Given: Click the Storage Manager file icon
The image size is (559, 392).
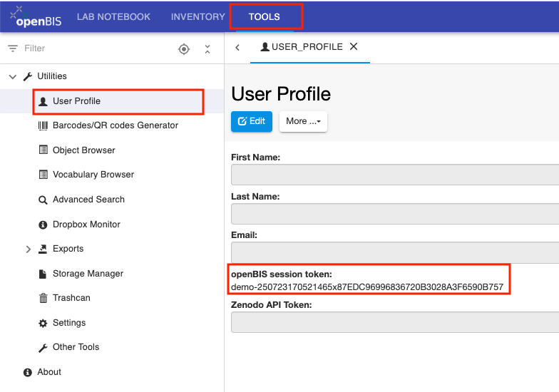Looking at the screenshot, I should (x=43, y=274).
